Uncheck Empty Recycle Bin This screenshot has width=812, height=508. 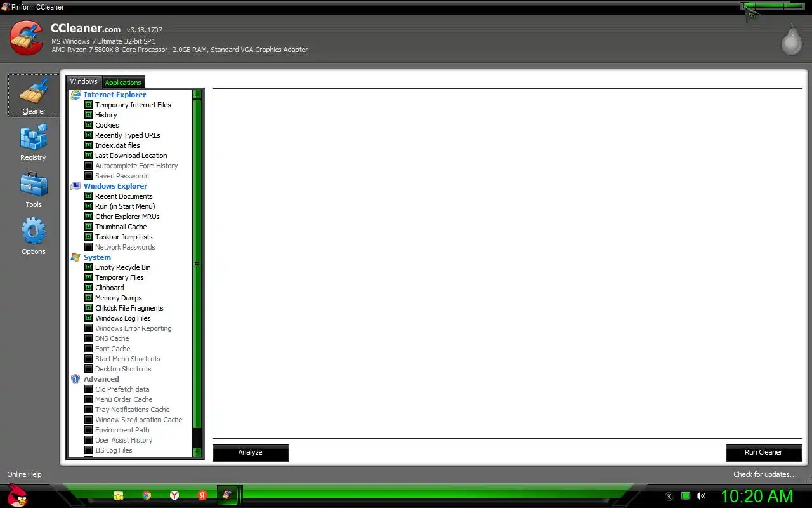89,267
